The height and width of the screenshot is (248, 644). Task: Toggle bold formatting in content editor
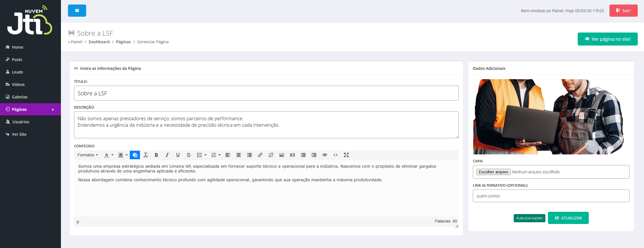[x=156, y=155]
